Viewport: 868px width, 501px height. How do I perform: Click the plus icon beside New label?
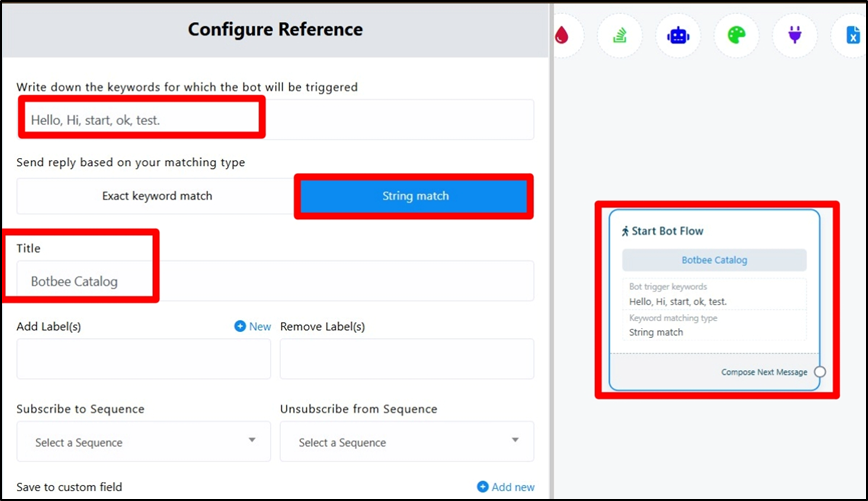point(240,326)
